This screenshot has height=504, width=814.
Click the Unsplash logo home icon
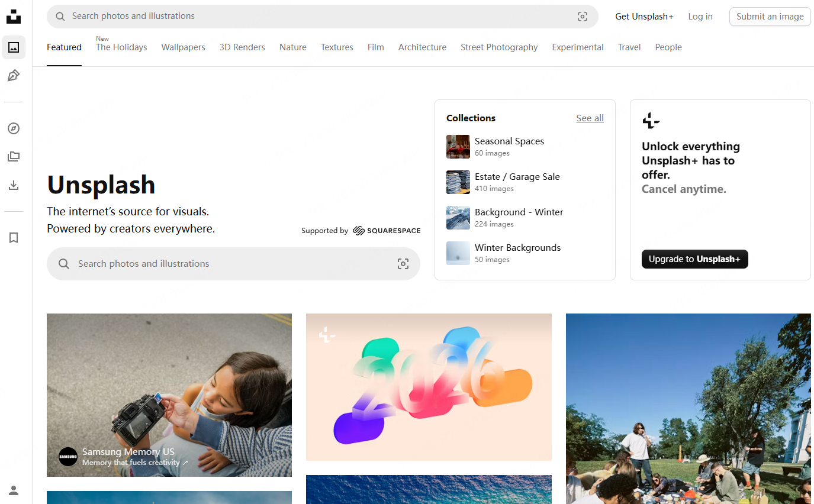(14, 17)
